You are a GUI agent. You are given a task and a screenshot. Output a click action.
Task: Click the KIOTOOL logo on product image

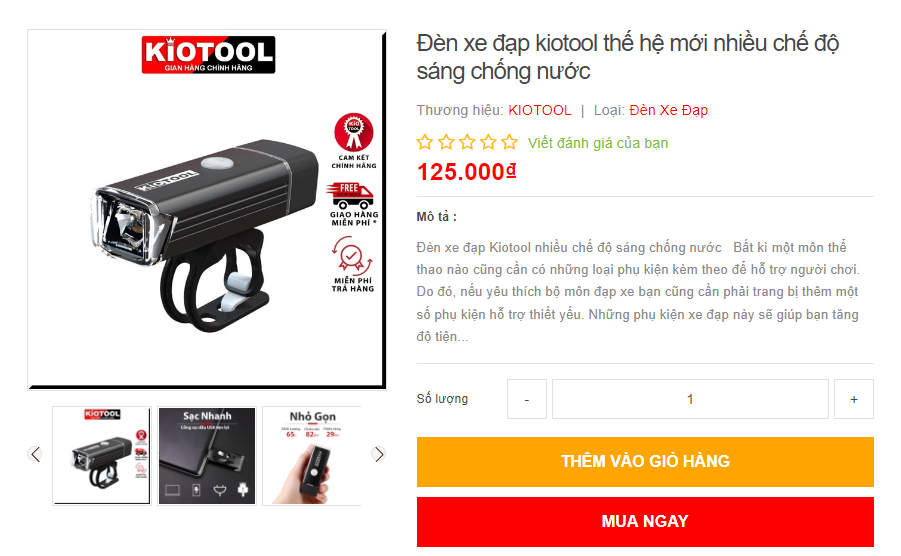coord(208,55)
